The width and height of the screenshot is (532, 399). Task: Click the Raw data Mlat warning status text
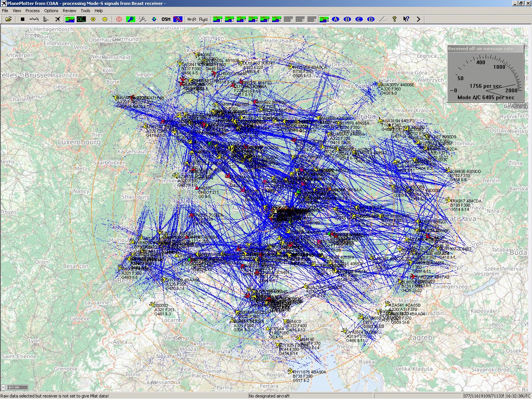(55, 396)
